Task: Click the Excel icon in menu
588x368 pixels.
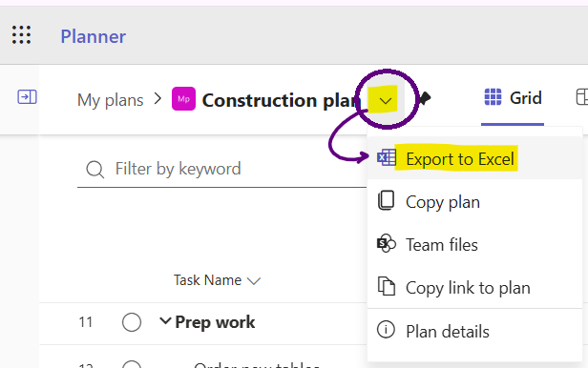Action: pyautogui.click(x=387, y=157)
